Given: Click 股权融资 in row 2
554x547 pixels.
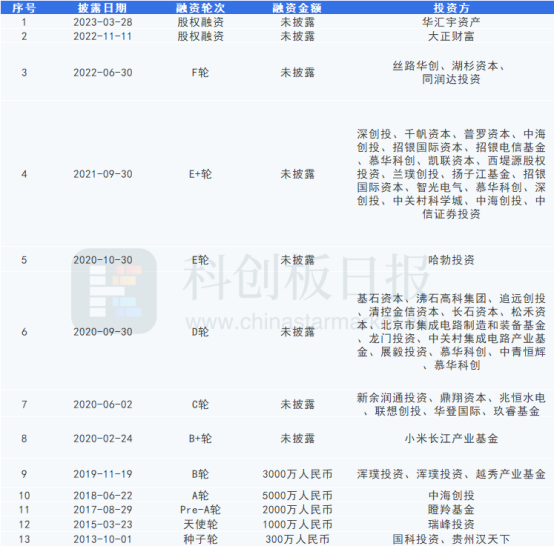Looking at the screenshot, I should (x=200, y=36).
